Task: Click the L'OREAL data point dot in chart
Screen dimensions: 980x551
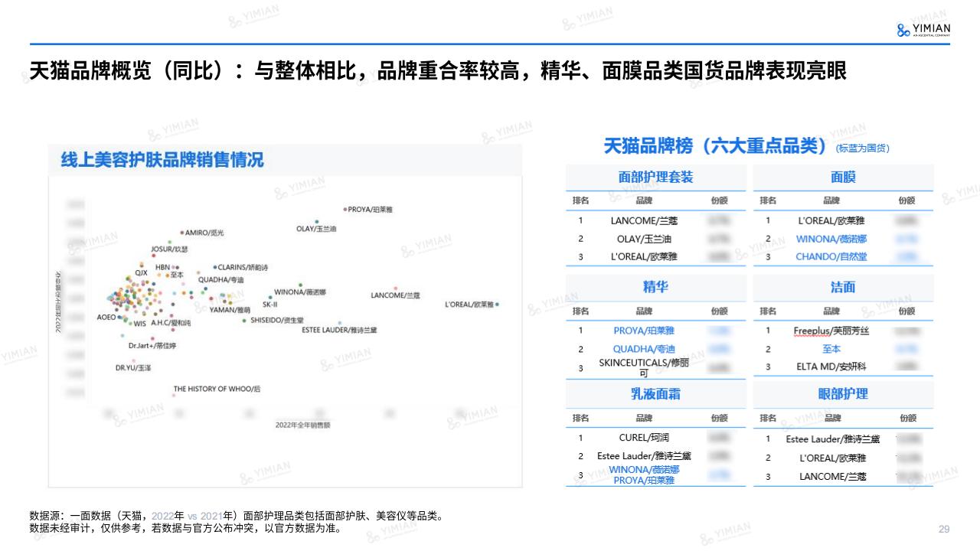Action: (498, 305)
